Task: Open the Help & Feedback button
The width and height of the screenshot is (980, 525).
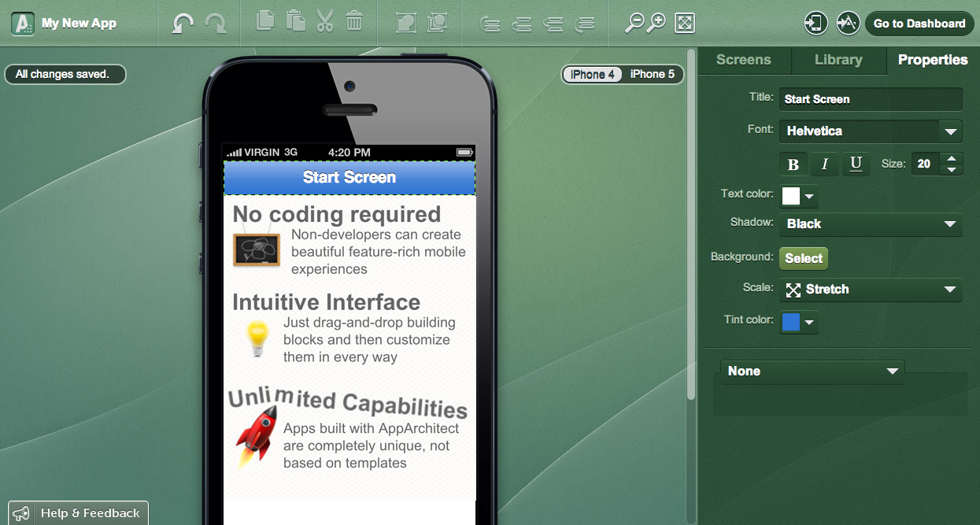Action: (79, 513)
